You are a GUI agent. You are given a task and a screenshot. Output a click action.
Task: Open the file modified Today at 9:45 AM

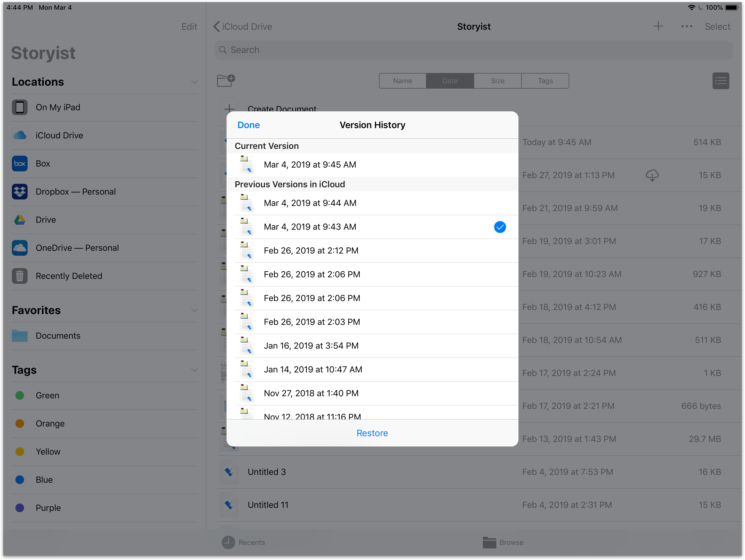630,142
